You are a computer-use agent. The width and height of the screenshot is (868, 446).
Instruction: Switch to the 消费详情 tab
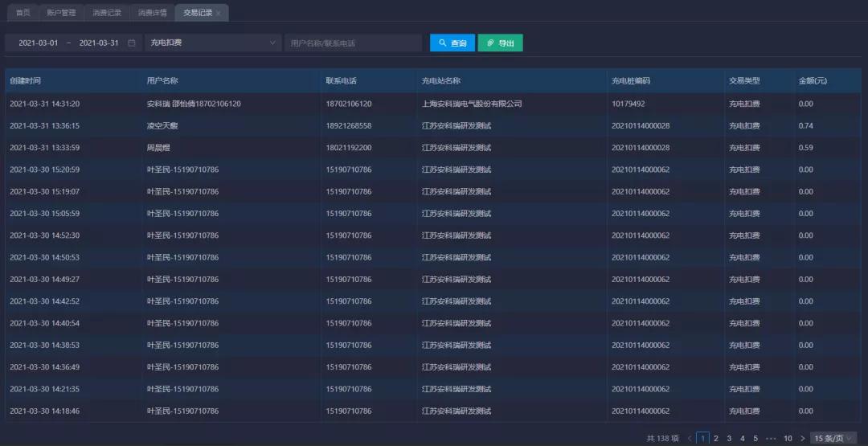click(152, 13)
